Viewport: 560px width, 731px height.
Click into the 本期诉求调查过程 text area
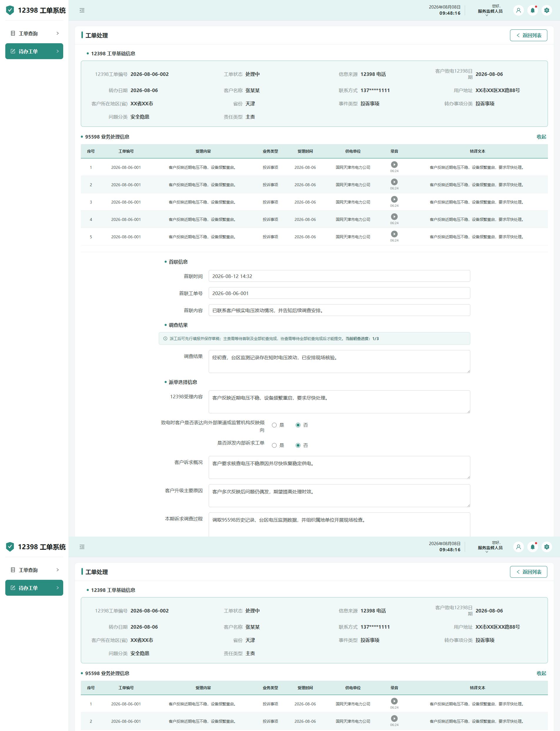coord(339,524)
